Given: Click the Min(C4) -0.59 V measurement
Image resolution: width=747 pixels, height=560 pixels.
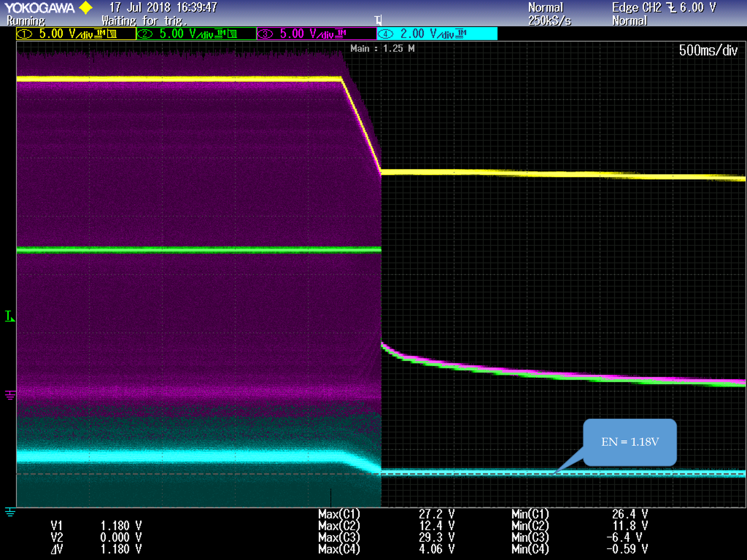Looking at the screenshot, I should pyautogui.click(x=580, y=549).
